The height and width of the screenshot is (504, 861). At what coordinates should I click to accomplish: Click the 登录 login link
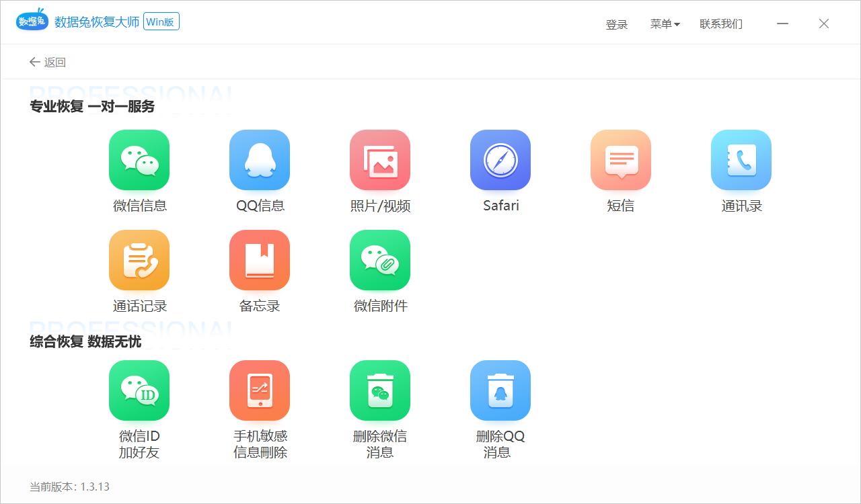coord(617,24)
